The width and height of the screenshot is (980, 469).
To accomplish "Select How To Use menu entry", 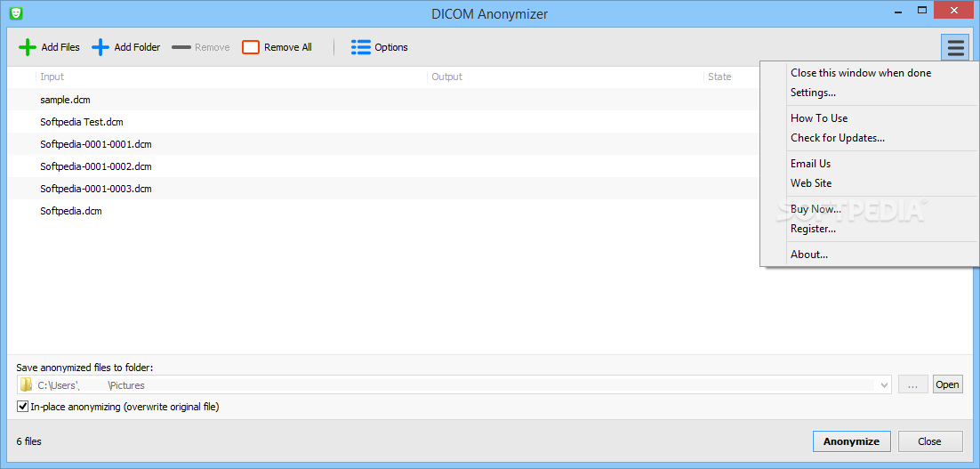I will point(819,118).
